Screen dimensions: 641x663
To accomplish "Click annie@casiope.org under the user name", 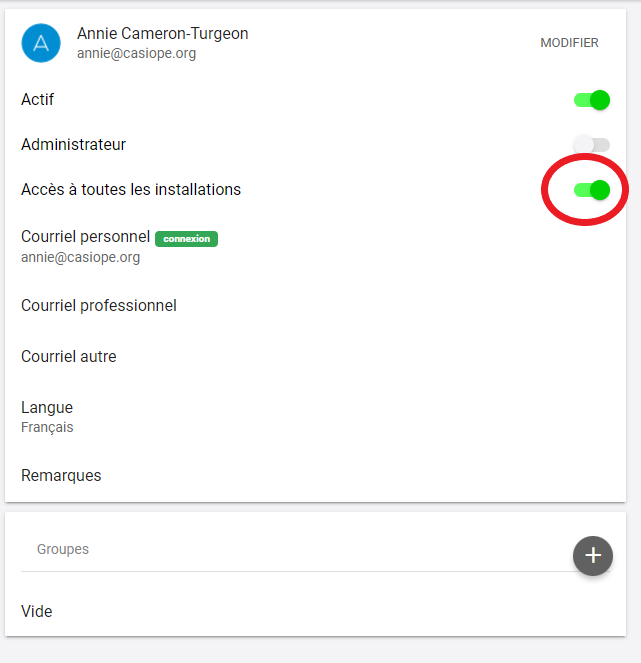I will 137,54.
